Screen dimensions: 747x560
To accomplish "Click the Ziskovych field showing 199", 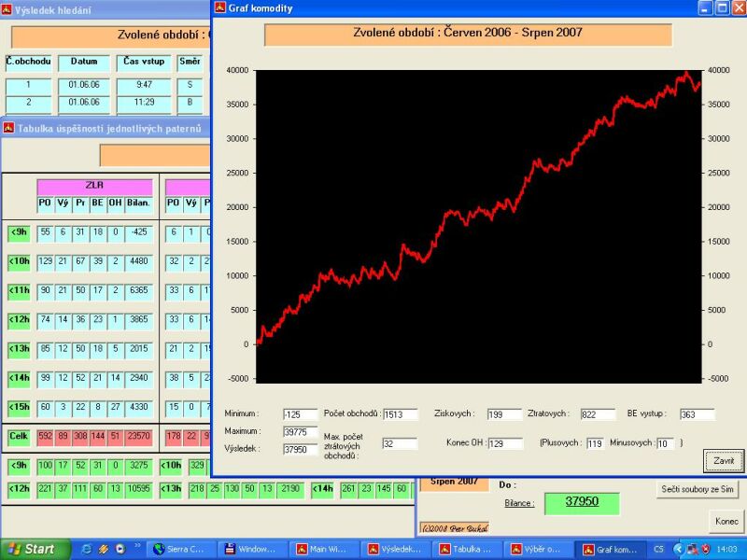I will (504, 414).
